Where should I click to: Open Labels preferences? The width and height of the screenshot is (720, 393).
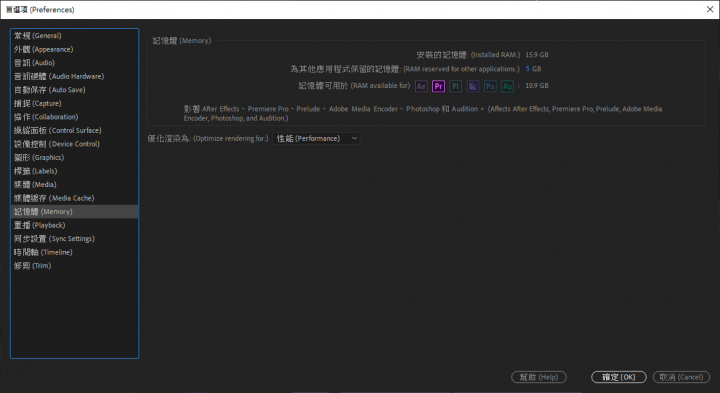pyautogui.click(x=74, y=171)
